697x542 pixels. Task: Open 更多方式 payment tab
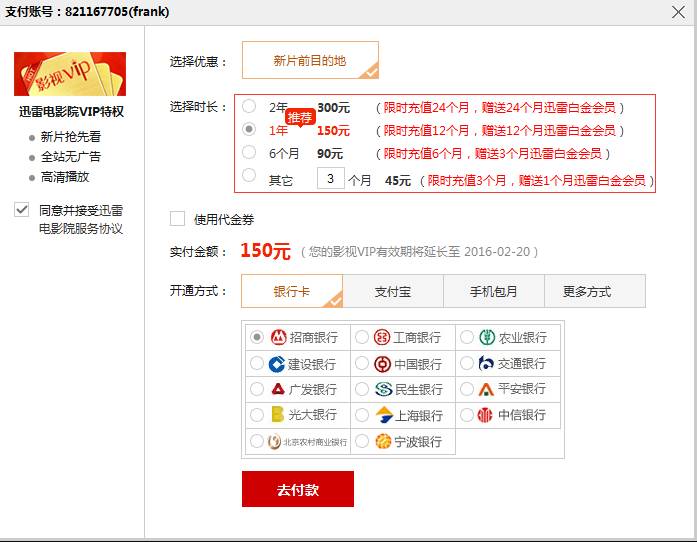595,291
